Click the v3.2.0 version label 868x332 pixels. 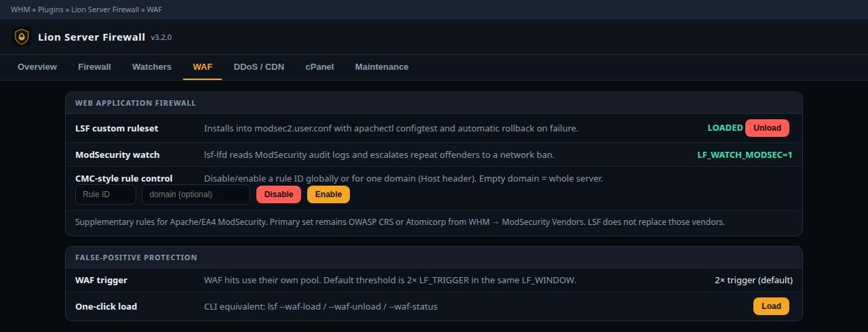[161, 37]
